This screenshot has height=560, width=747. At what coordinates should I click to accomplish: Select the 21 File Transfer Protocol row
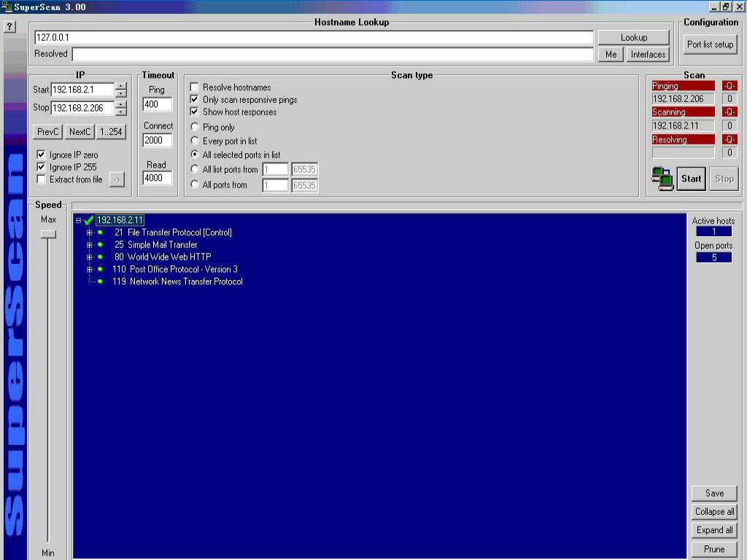[x=173, y=233]
